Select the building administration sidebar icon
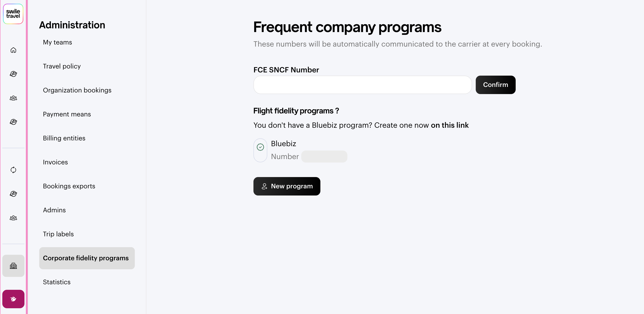The height and width of the screenshot is (314, 644). pyautogui.click(x=13, y=266)
